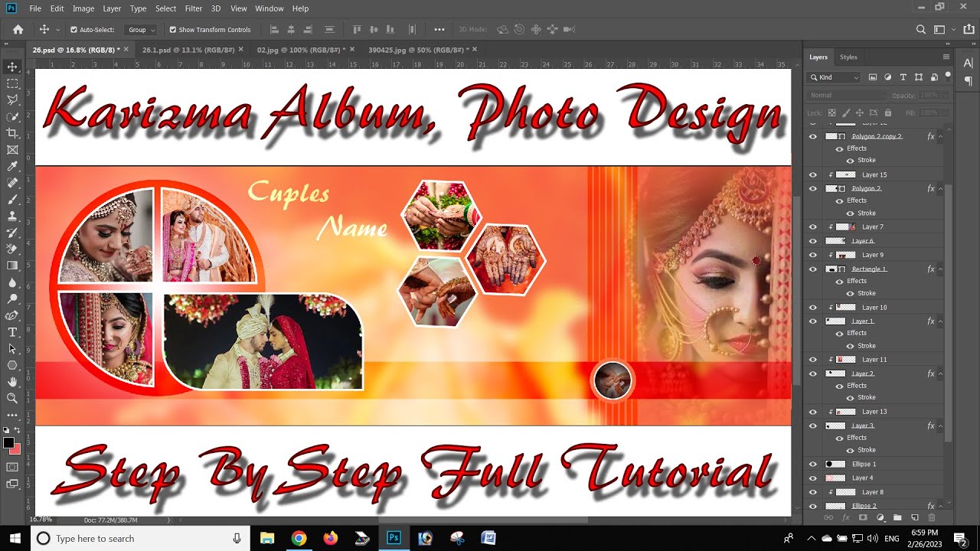Hide the Polygon 2 copy 2 layer
This screenshot has height=551, width=980.
tap(813, 136)
